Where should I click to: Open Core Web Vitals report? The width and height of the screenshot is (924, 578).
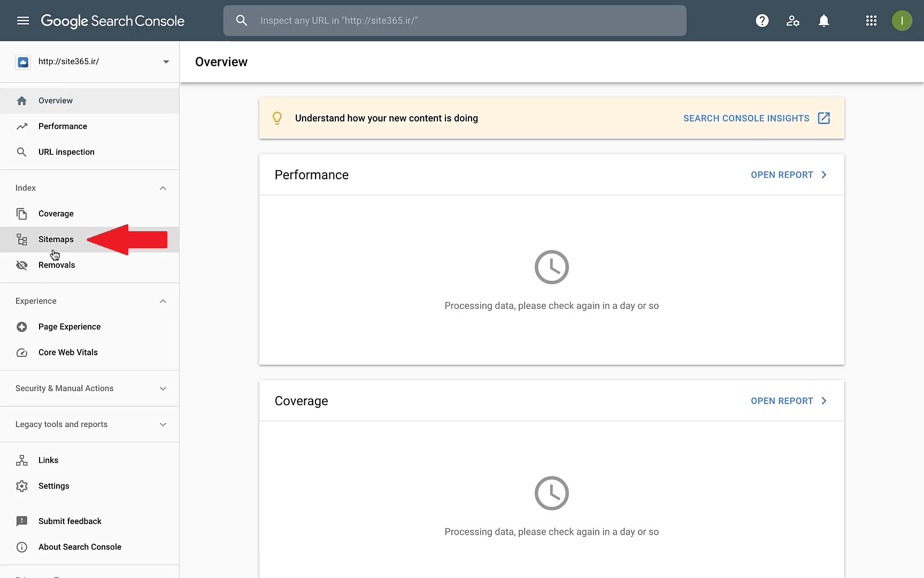pos(68,352)
